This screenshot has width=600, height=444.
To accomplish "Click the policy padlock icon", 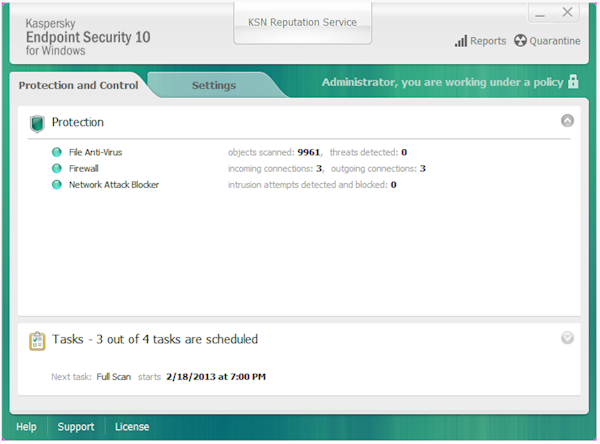I will click(573, 82).
